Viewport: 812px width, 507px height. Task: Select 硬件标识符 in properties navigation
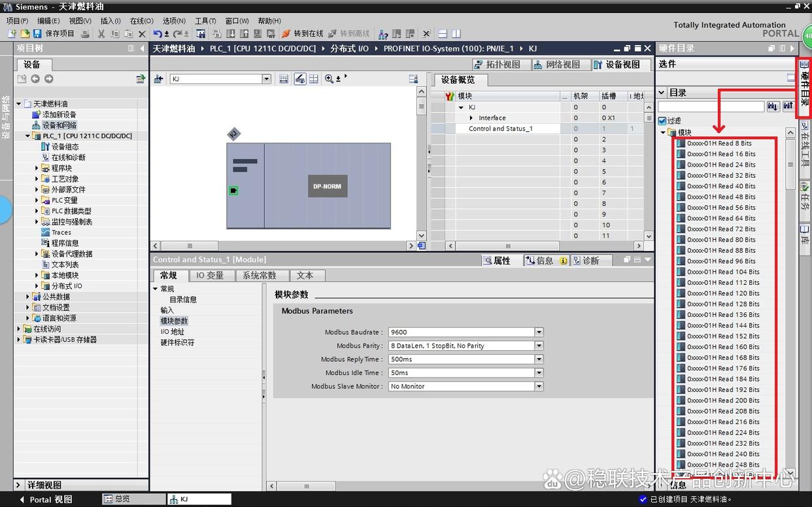(x=177, y=342)
